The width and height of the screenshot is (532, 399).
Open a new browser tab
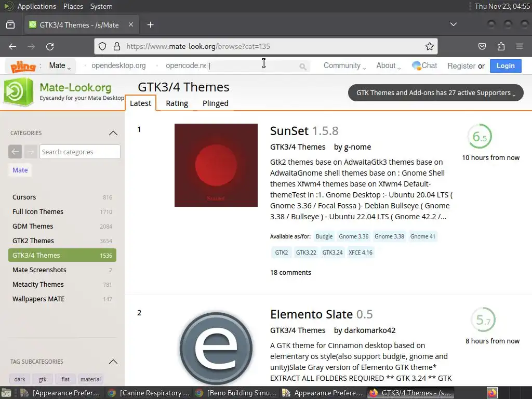pyautogui.click(x=150, y=25)
